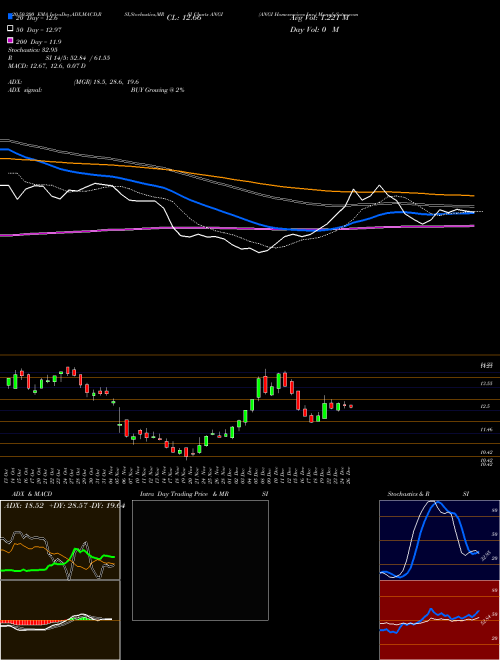This screenshot has height=660, width=500.
Task: Click the tallest green candlestick in December
Action: (x=259, y=388)
